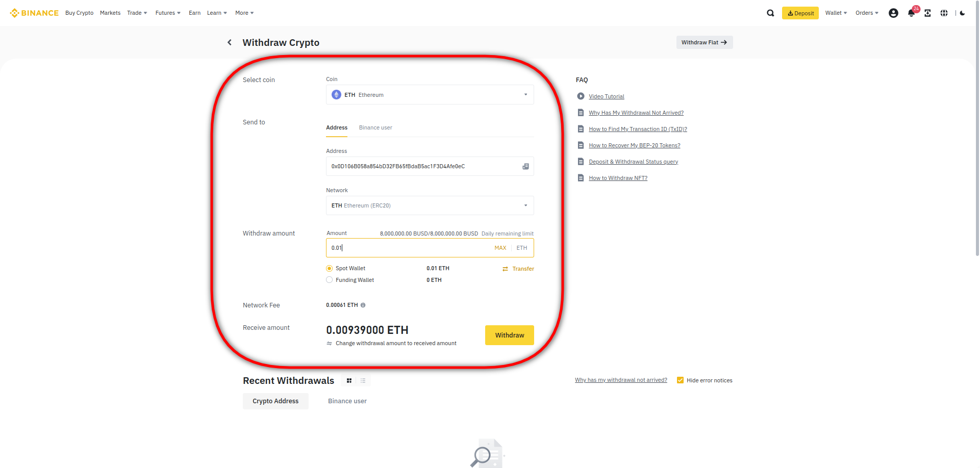Open Earn in the navbar
Image resolution: width=980 pixels, height=468 pixels.
click(194, 13)
